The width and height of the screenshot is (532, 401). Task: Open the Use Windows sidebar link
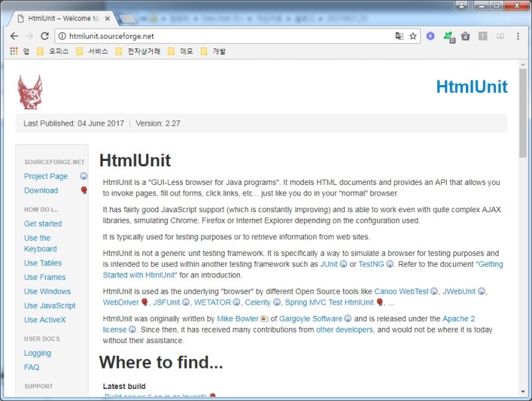(47, 291)
